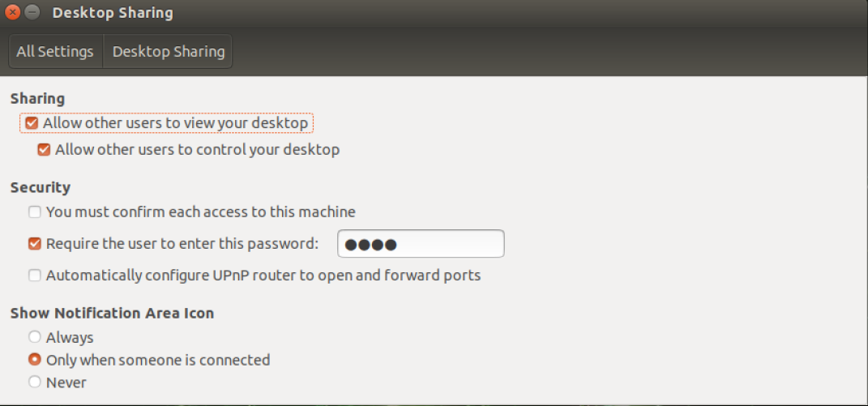Go back to All Settings
This screenshot has height=406, width=868.
55,51
